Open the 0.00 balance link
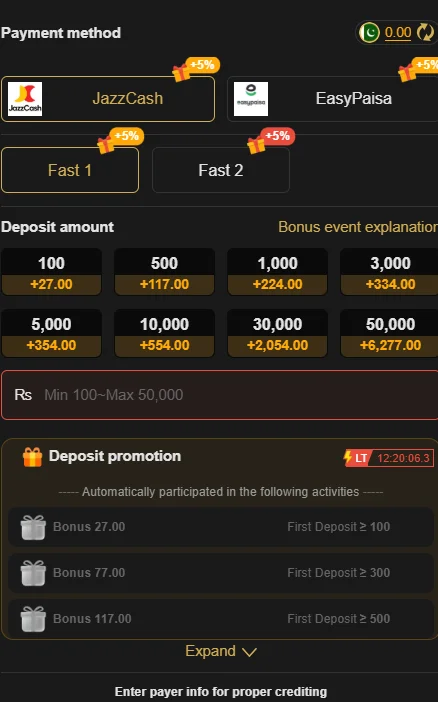 coord(398,32)
